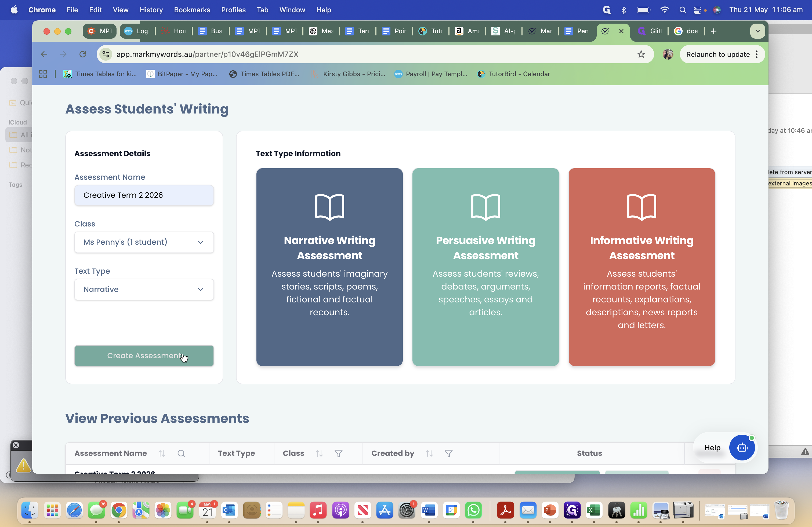
Task: Open BitPaper bookmark
Action: [182, 74]
